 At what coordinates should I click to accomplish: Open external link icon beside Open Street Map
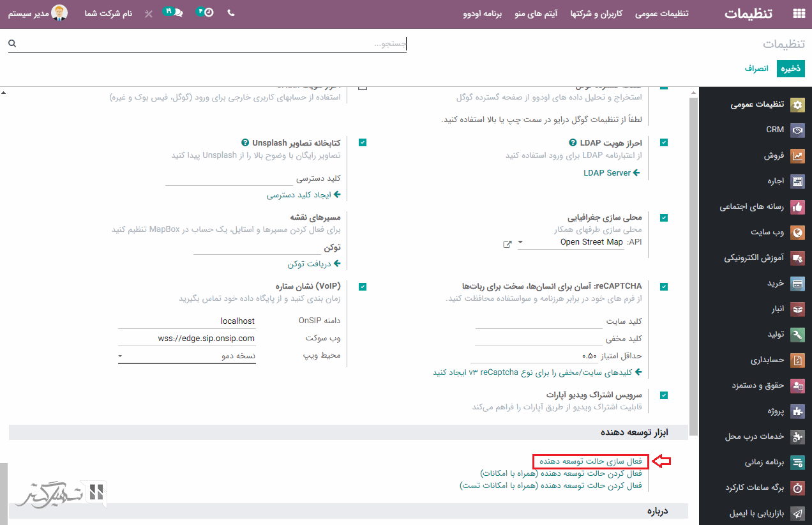(x=507, y=243)
